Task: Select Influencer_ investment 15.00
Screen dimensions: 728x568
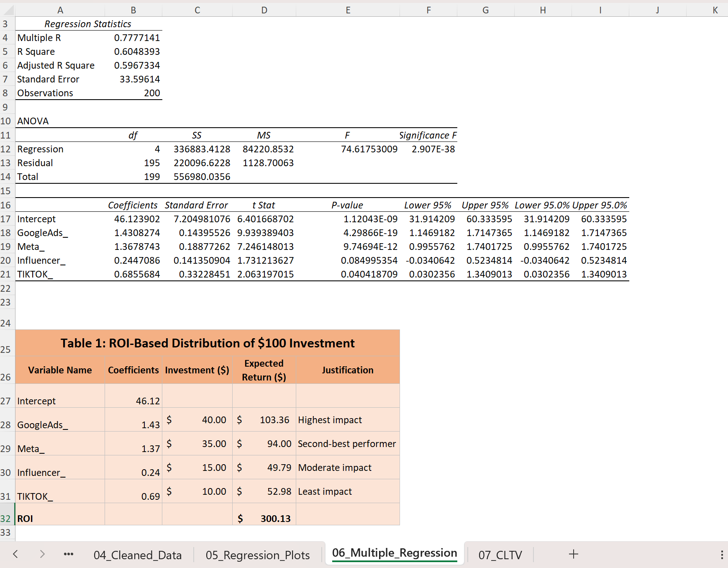Action: [197, 468]
